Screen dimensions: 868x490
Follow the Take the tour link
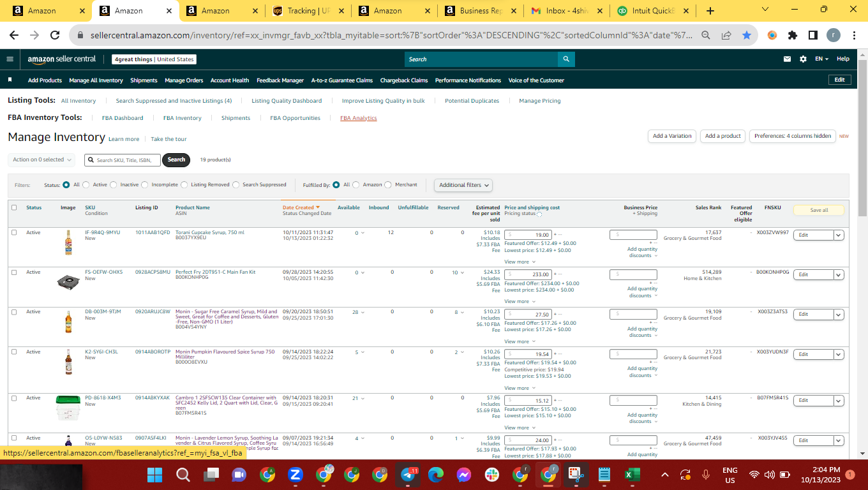pyautogui.click(x=169, y=139)
